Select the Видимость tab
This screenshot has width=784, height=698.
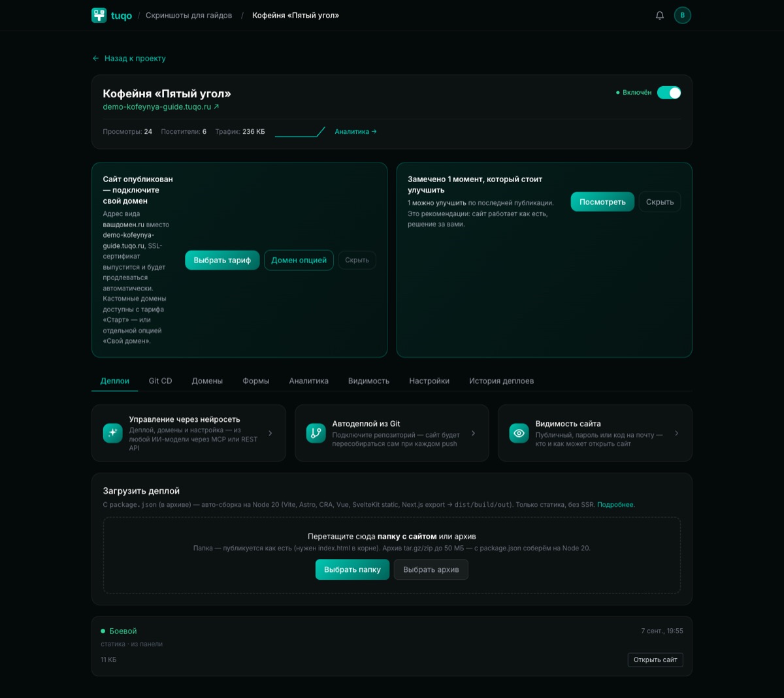tap(368, 381)
